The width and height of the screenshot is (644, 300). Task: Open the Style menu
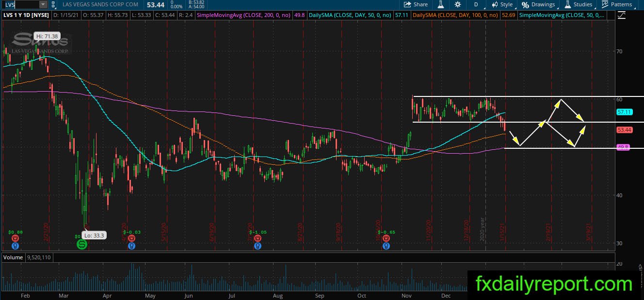[502, 4]
